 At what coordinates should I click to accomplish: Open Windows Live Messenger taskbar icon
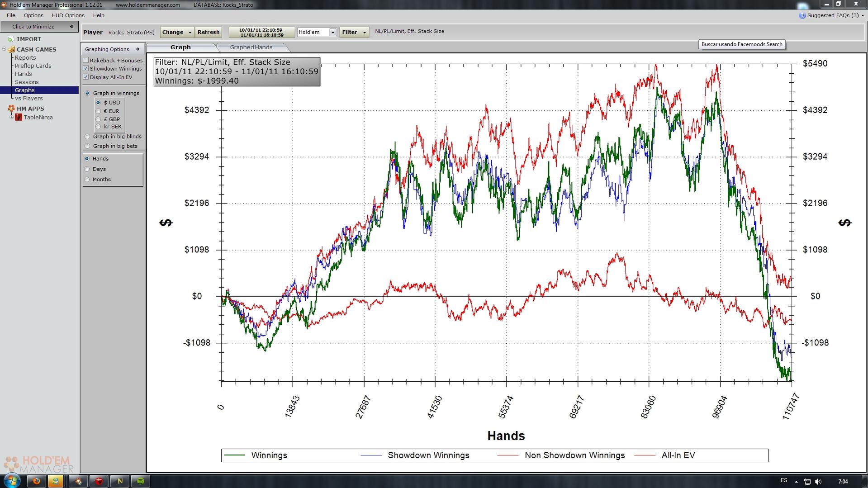pos(56,481)
